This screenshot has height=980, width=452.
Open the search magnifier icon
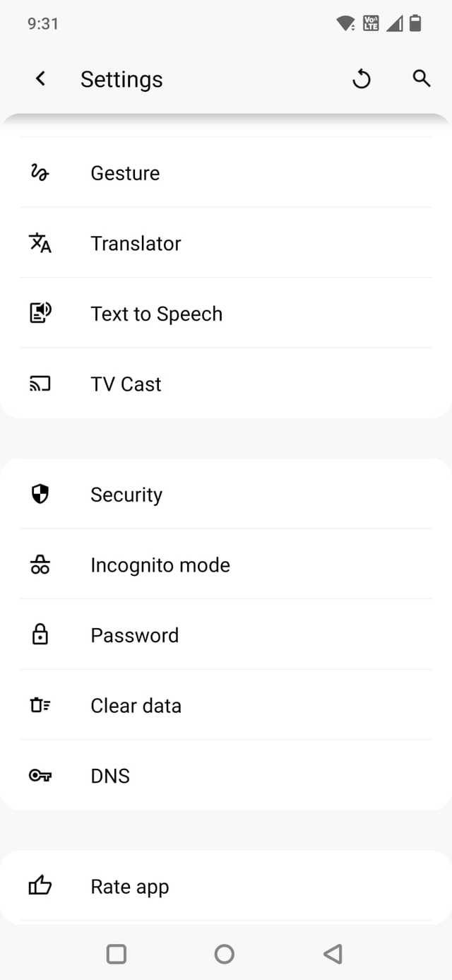click(x=422, y=78)
